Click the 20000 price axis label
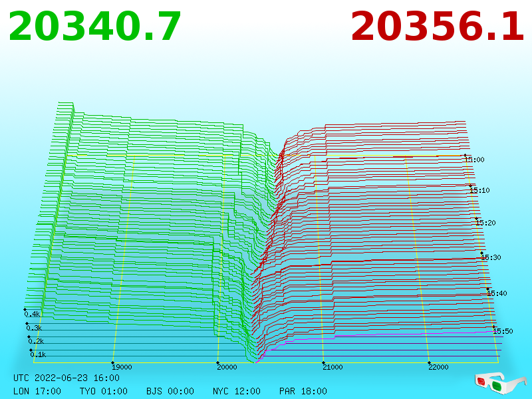Viewport: 532px width, 399px height. [x=227, y=367]
